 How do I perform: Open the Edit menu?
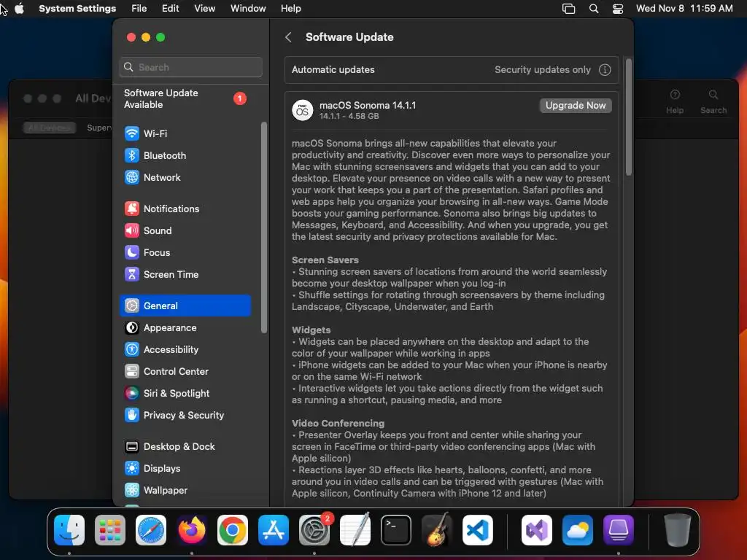pyautogui.click(x=170, y=9)
